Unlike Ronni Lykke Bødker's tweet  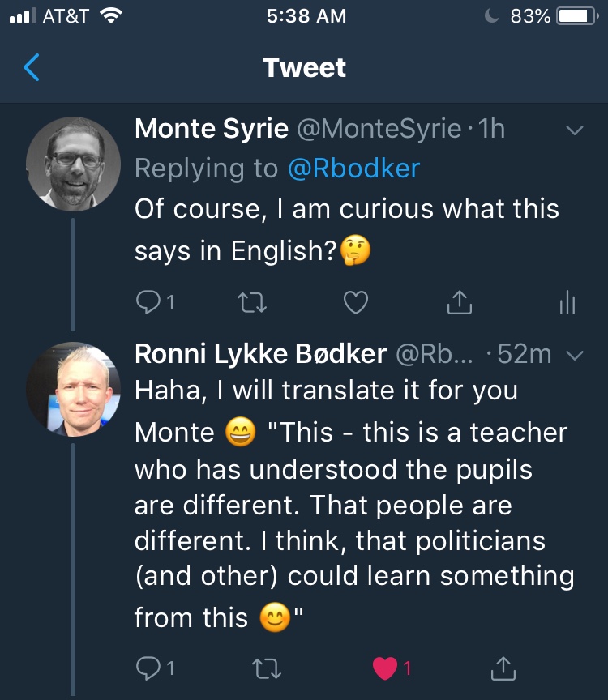[385, 668]
